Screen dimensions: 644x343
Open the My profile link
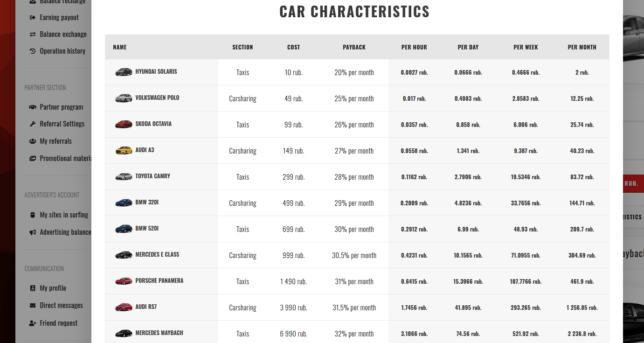(x=53, y=288)
